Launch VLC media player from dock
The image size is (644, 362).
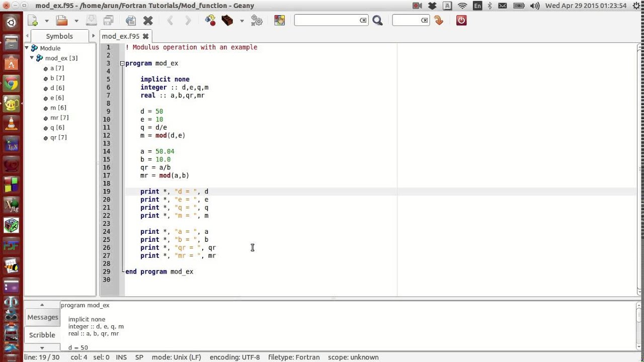coord(11,123)
